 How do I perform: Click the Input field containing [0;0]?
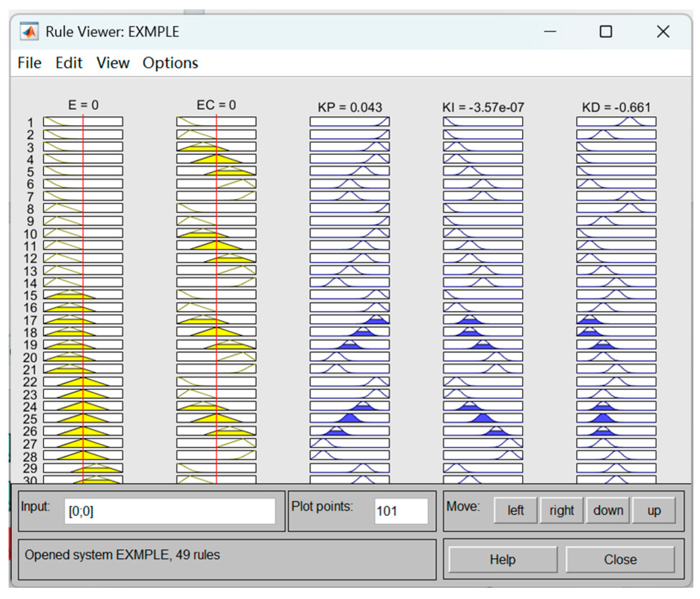(x=169, y=511)
